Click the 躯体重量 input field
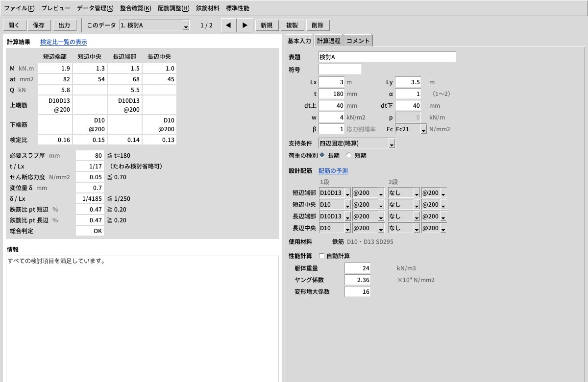 point(358,268)
